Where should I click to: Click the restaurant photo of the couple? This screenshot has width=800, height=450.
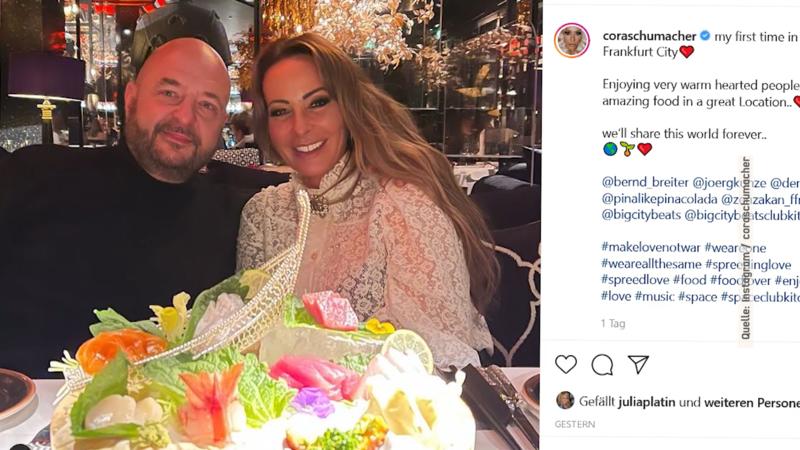point(270,225)
